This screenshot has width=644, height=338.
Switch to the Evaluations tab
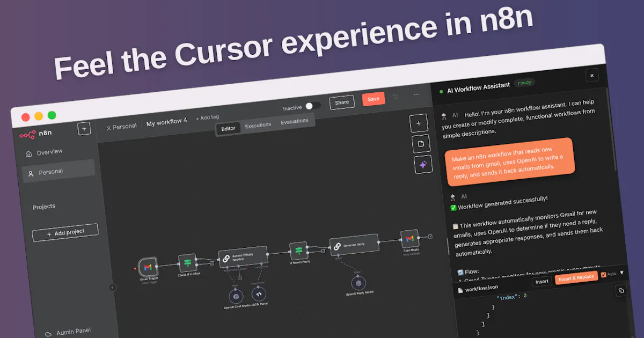point(295,121)
